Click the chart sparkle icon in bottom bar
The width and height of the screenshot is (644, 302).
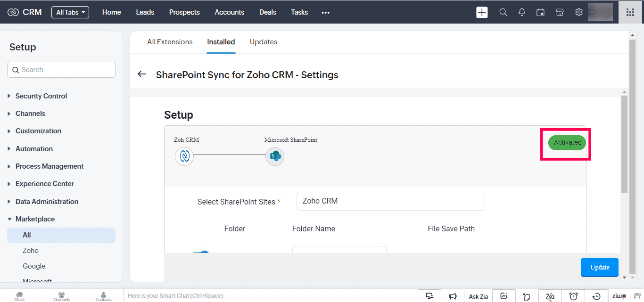504,296
